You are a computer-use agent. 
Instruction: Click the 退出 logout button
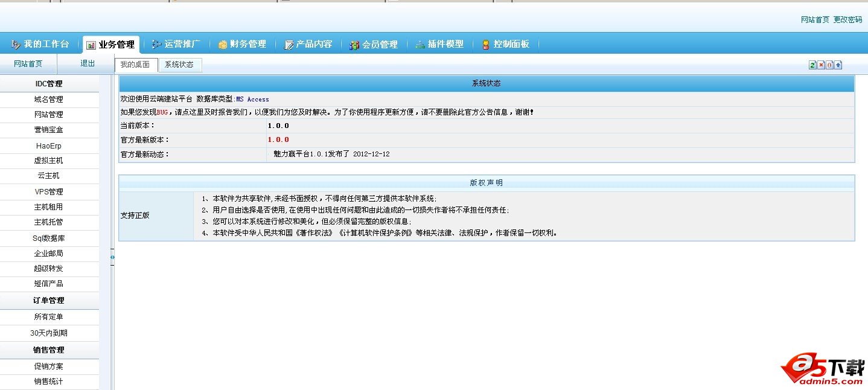pos(88,63)
